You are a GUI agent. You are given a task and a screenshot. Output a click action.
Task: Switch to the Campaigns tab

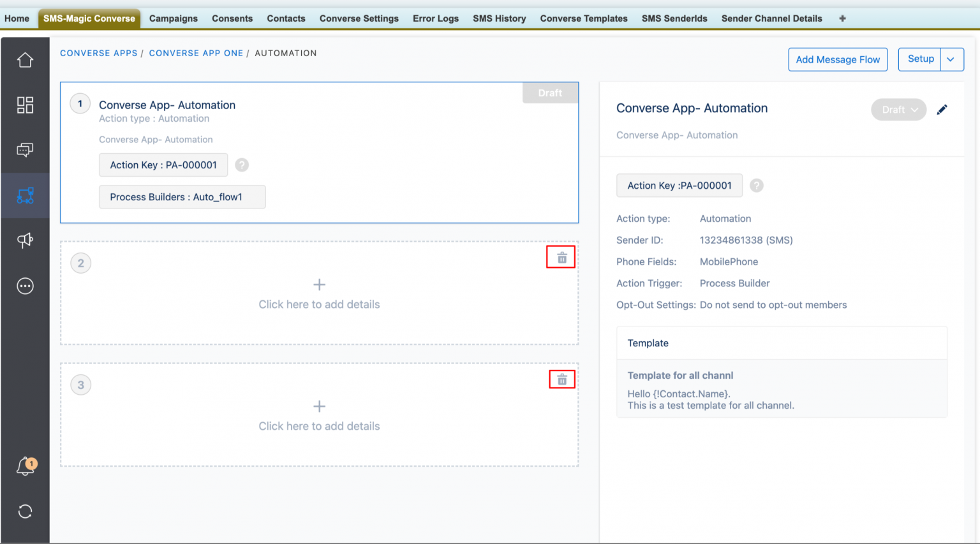(173, 18)
